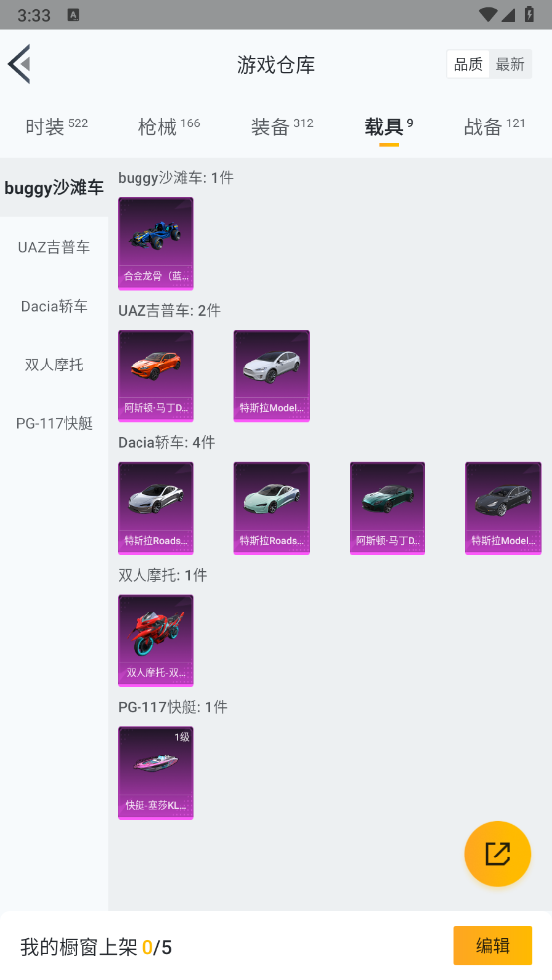Viewport: 552px width, 980px height.
Task: Select the green 阿斯顿·马丁 Dacia skin
Action: tap(388, 508)
